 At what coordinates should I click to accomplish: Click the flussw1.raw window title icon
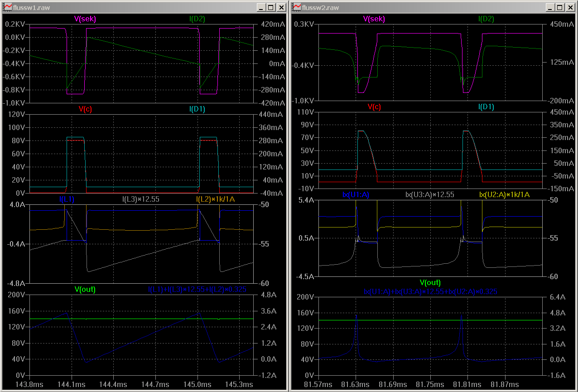tap(7, 7)
